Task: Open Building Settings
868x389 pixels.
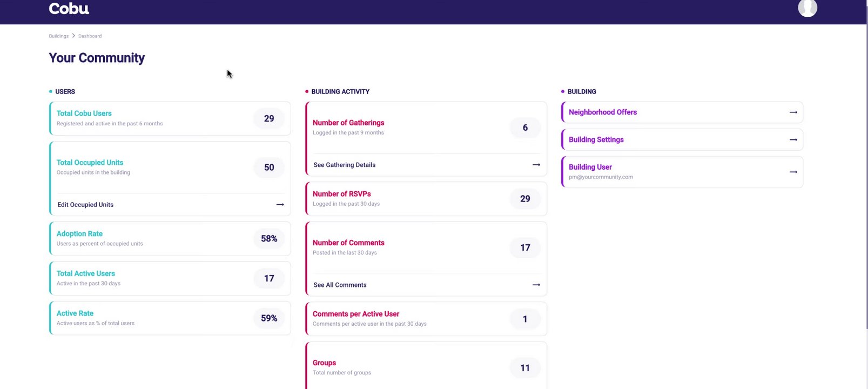Action: pyautogui.click(x=596, y=139)
